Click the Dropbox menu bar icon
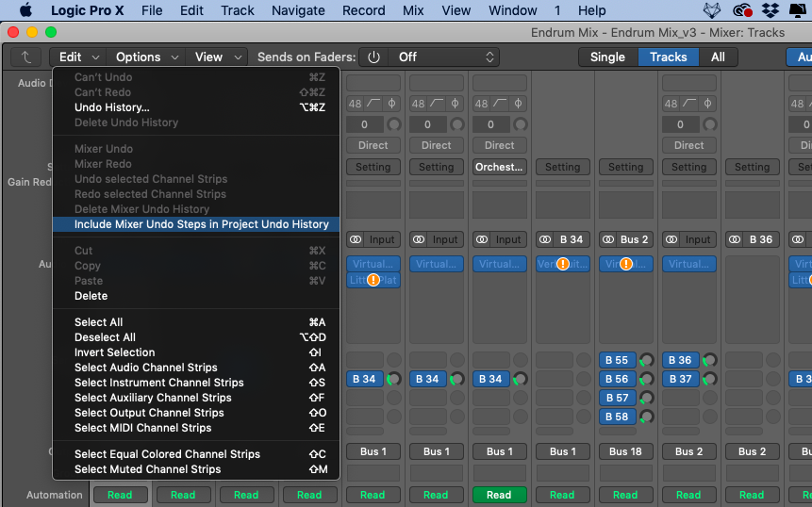Image resolution: width=812 pixels, height=507 pixels. (771, 10)
